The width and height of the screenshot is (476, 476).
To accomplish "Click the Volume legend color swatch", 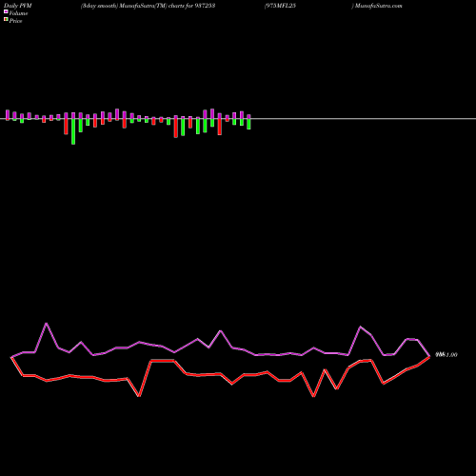I will 6,11.
